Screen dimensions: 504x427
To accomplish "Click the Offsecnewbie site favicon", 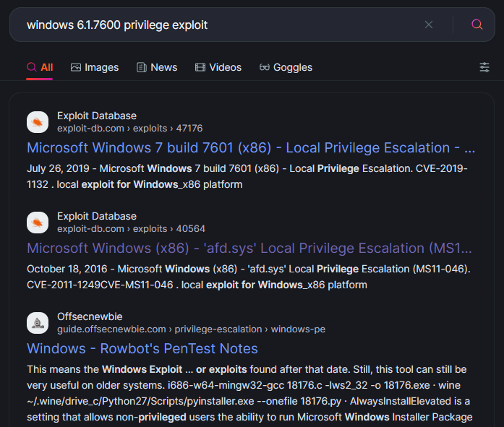I will pos(38,323).
